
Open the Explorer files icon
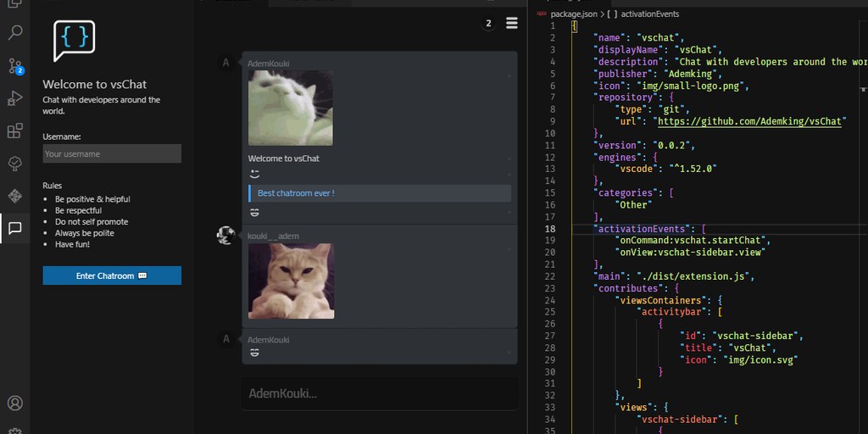15,3
